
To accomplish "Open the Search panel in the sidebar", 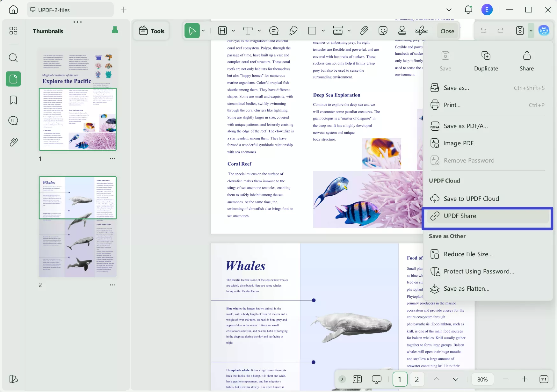I will point(13,58).
